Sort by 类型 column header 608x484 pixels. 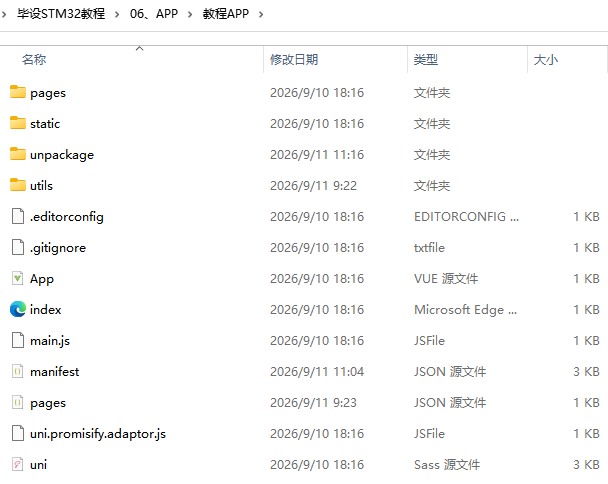426,60
